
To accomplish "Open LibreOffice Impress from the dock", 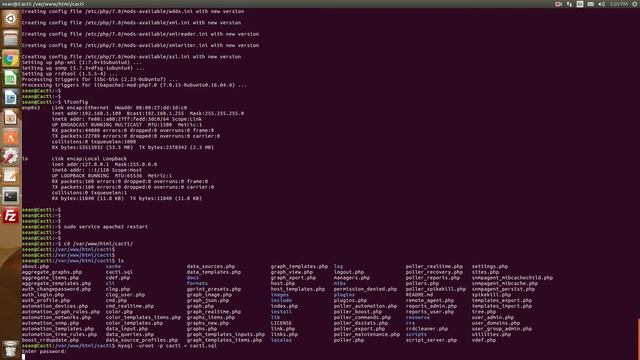I will coord(11,118).
